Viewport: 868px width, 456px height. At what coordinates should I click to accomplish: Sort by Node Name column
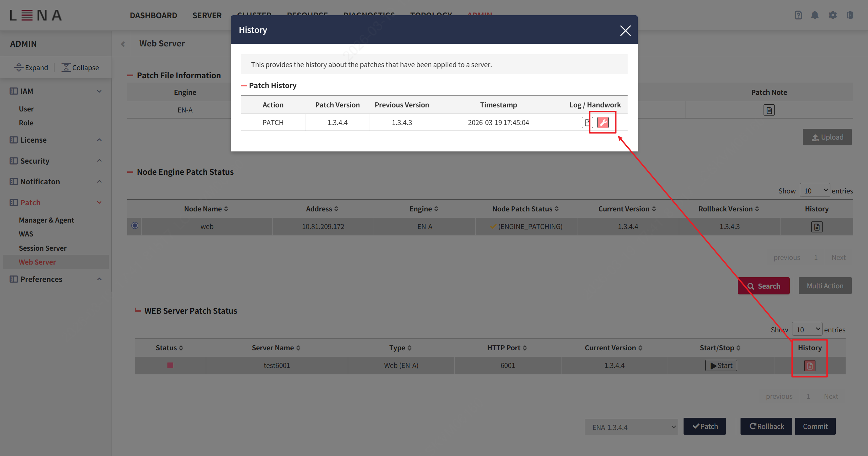pos(206,209)
